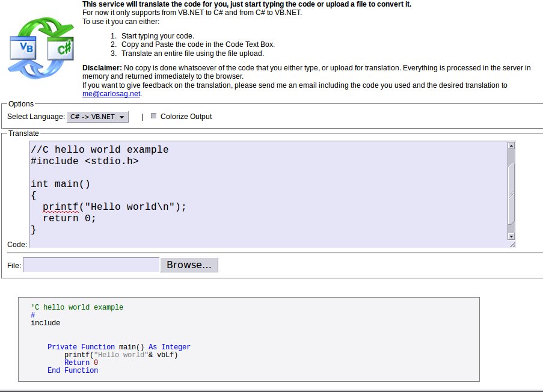Click the textarea resize grip corner
This screenshot has height=392, width=543.
pyautogui.click(x=512, y=245)
